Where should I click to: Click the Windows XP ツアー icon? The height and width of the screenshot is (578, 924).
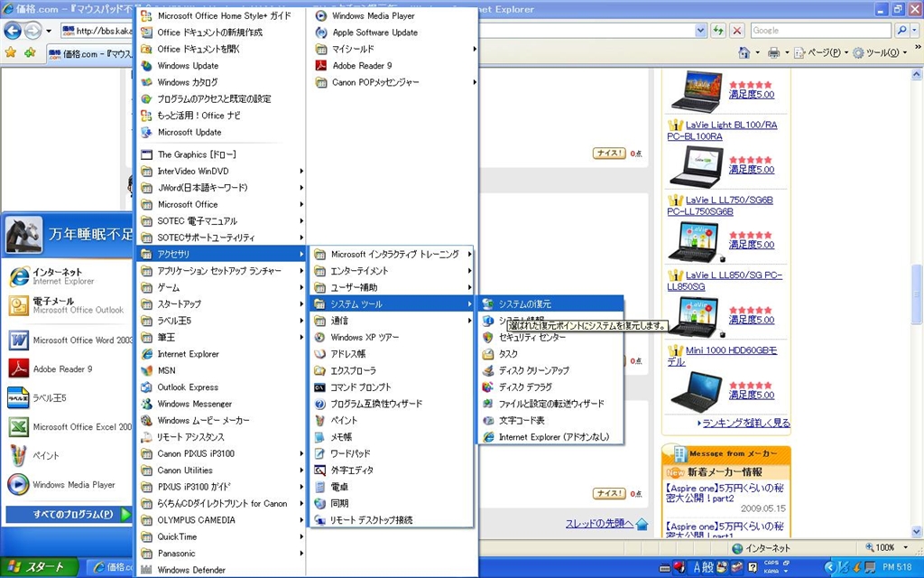pyautogui.click(x=319, y=338)
